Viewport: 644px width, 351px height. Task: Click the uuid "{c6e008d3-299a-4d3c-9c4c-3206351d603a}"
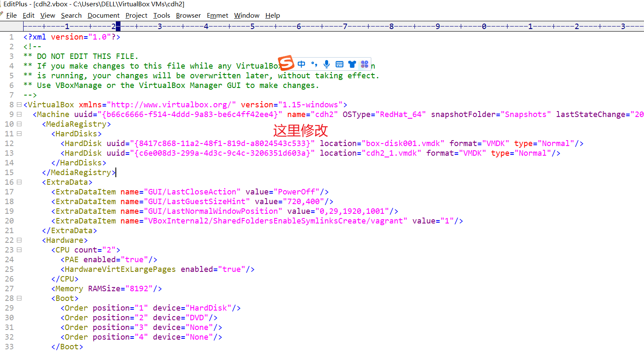coord(222,153)
